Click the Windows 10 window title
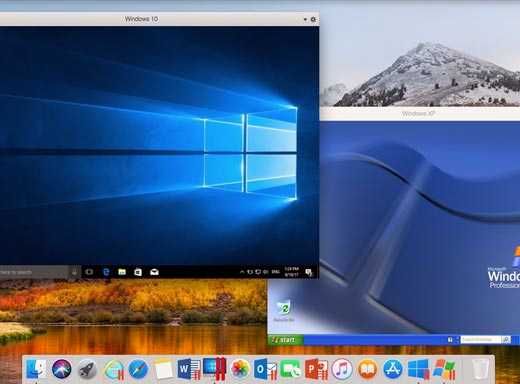Viewport: 520px width, 384px height. (x=141, y=19)
